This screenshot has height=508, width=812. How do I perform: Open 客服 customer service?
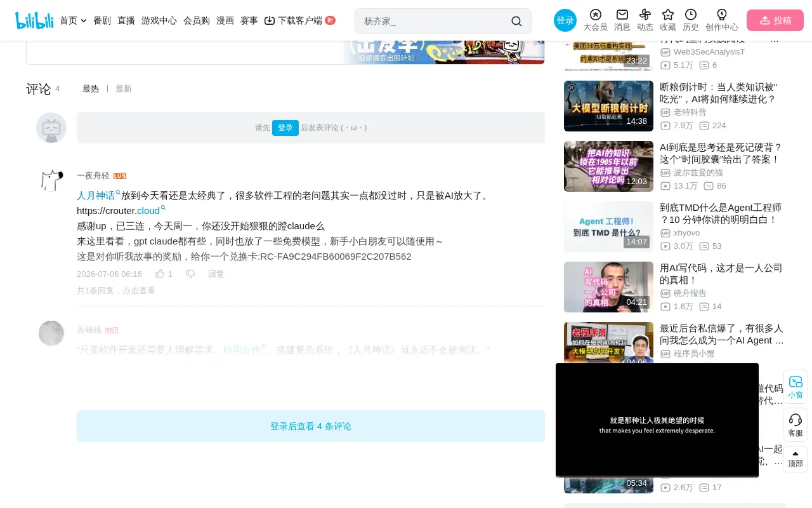[796, 425]
